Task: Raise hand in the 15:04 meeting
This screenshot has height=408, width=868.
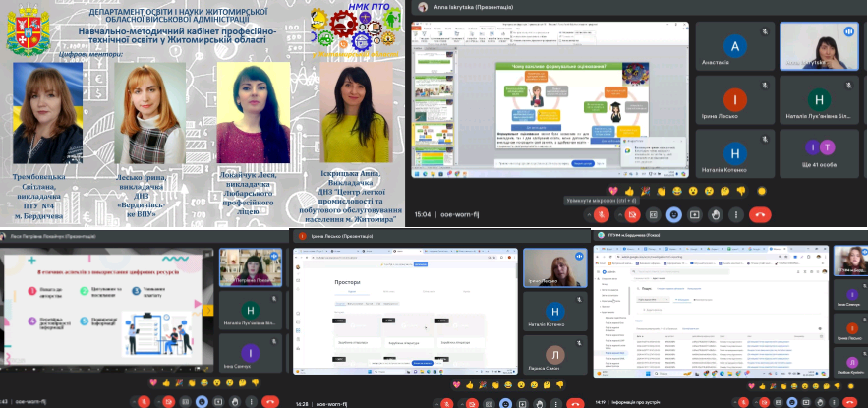Action: (x=716, y=213)
